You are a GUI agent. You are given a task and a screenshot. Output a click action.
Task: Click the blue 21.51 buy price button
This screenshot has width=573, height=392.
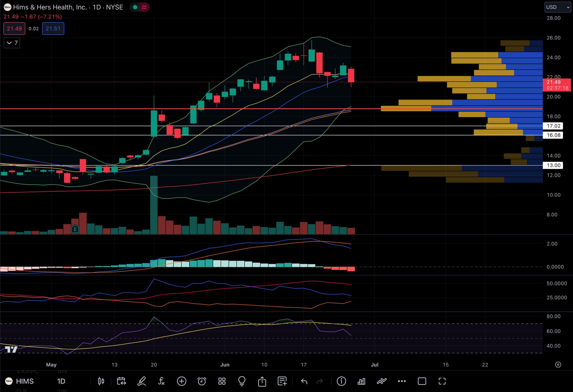tap(53, 29)
